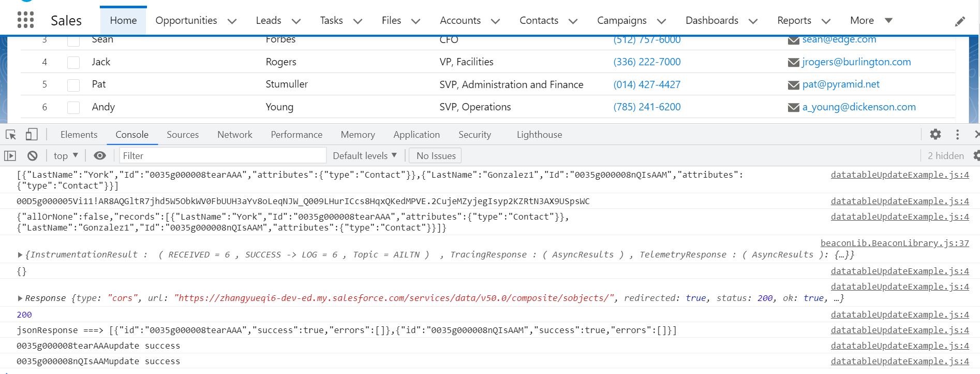Click the No Issues button
The height and width of the screenshot is (374, 980).
(x=436, y=155)
